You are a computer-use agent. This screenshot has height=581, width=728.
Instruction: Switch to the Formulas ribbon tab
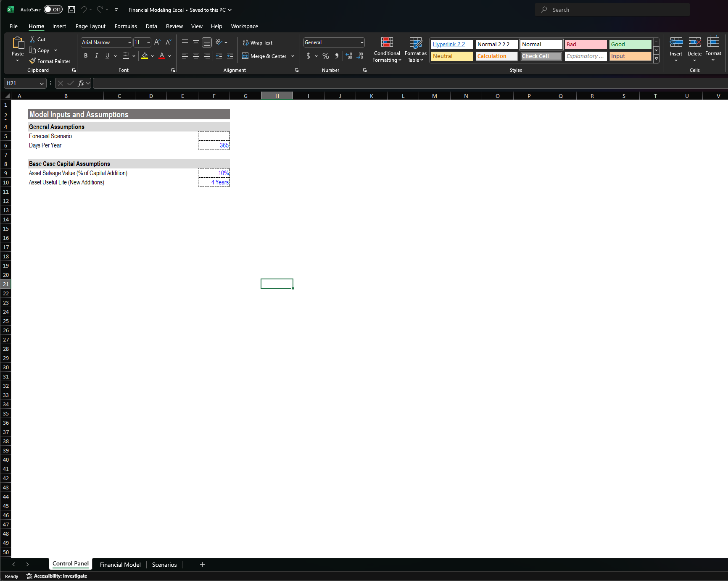[126, 26]
